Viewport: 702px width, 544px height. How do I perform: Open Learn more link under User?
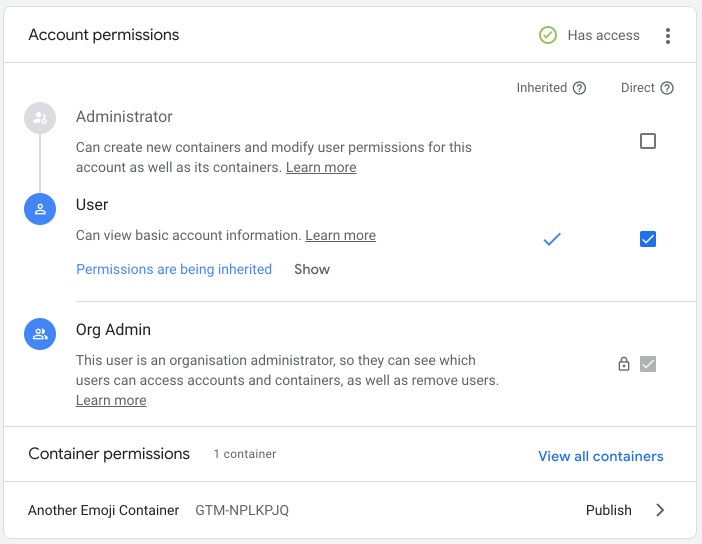(340, 235)
